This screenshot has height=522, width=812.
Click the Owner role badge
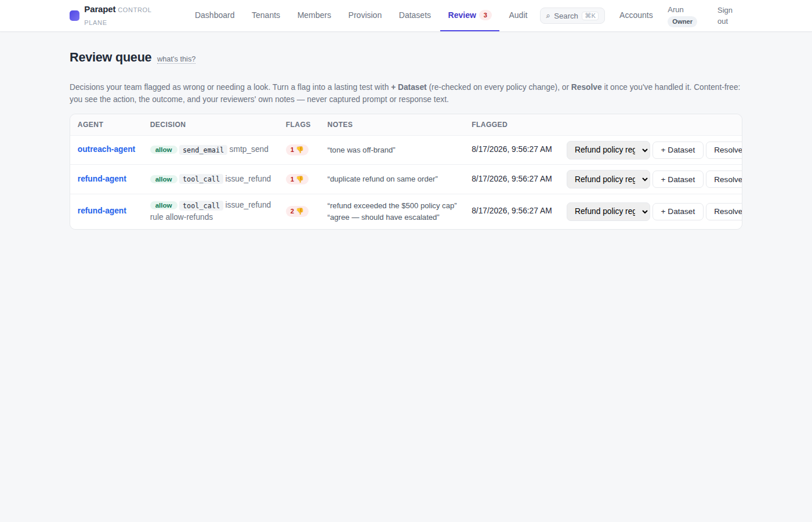tap(682, 21)
